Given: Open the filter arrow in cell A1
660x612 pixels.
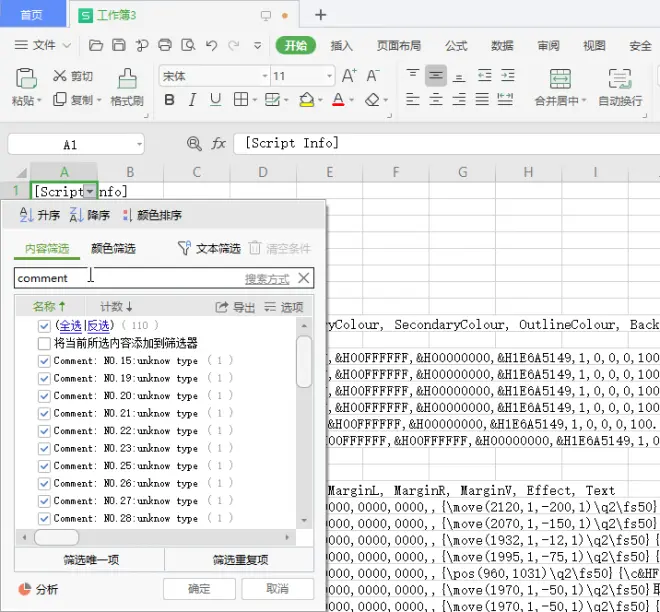Looking at the screenshot, I should pyautogui.click(x=90, y=192).
